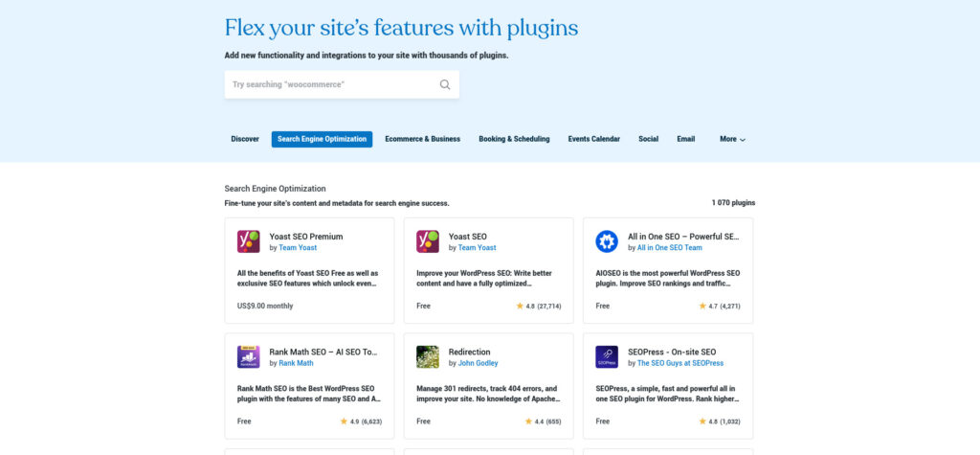The height and width of the screenshot is (455, 980).
Task: Go to the Booking & Scheduling category
Action: point(514,139)
